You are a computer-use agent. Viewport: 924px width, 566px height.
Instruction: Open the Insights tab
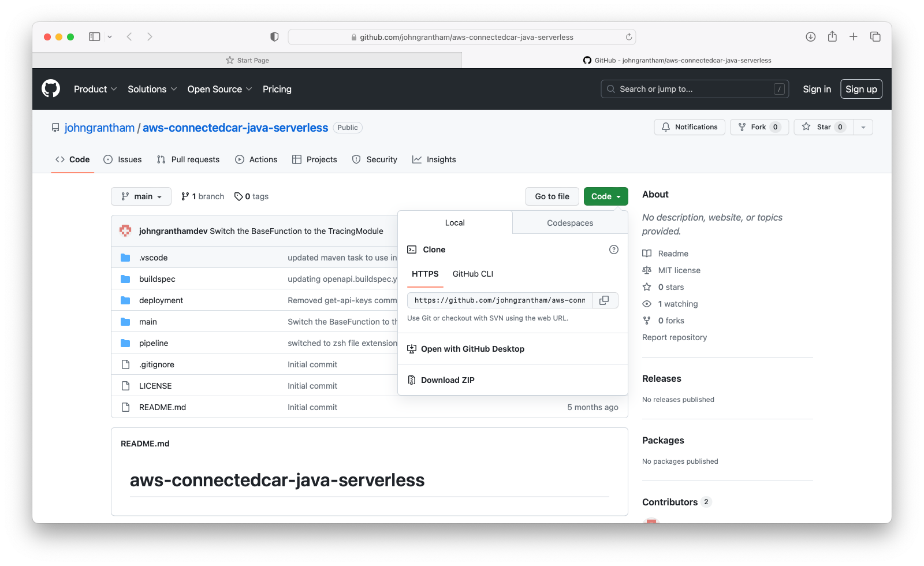click(x=434, y=159)
